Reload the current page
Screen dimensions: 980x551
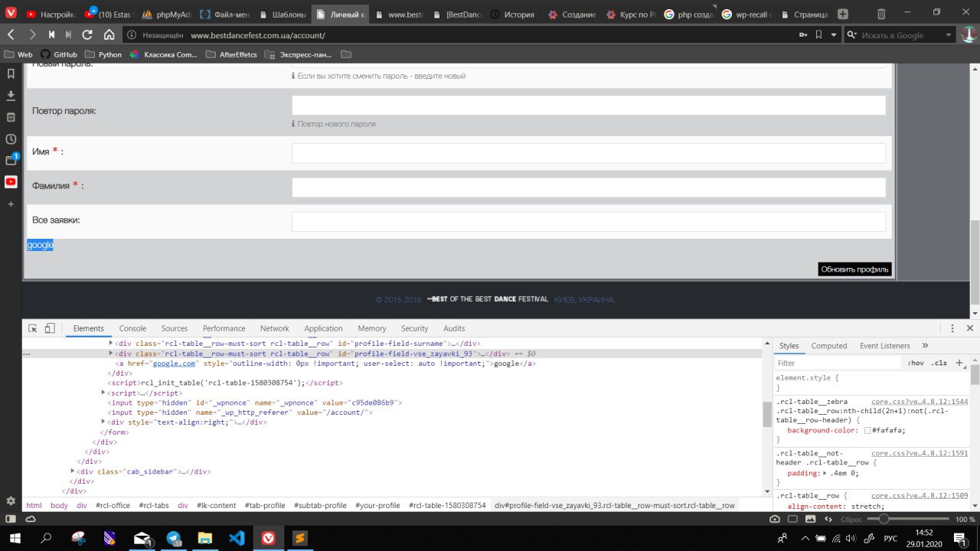tap(87, 34)
